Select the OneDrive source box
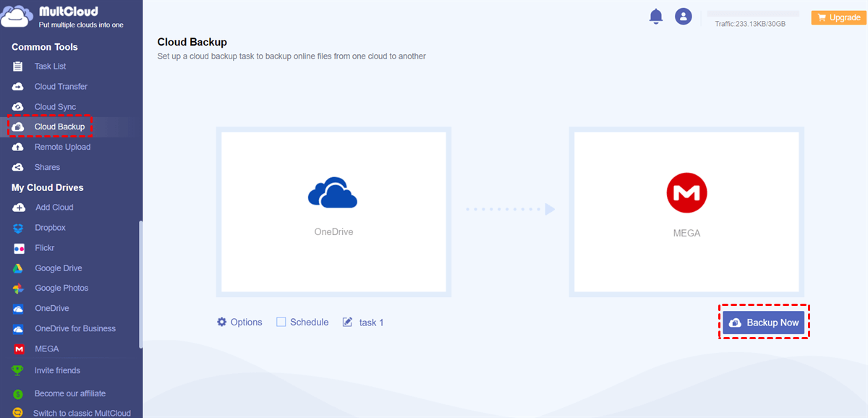 (x=333, y=212)
